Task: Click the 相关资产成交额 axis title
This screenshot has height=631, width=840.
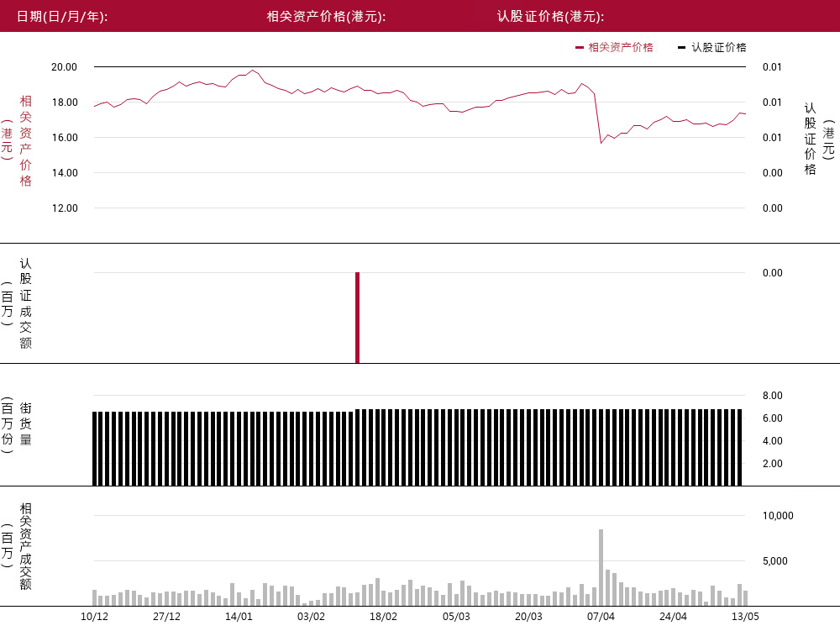Action: point(25,546)
